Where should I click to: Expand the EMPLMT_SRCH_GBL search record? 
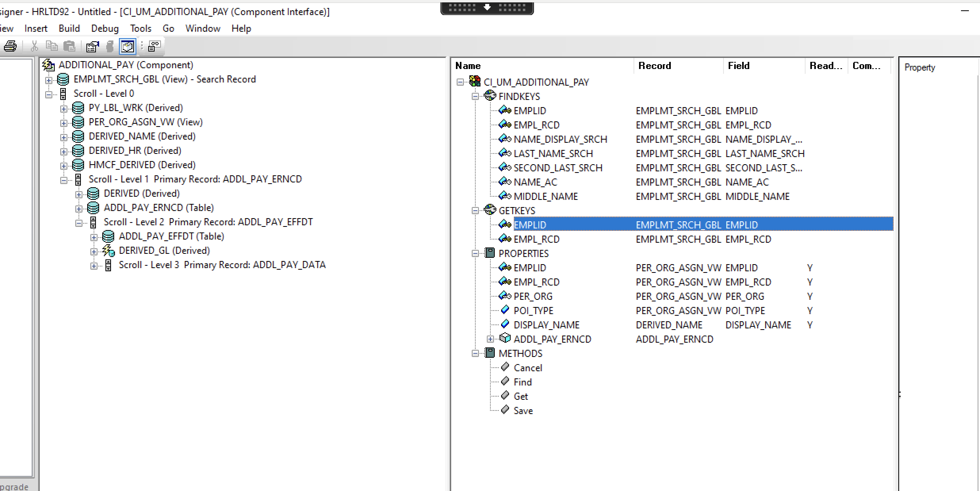(48, 80)
